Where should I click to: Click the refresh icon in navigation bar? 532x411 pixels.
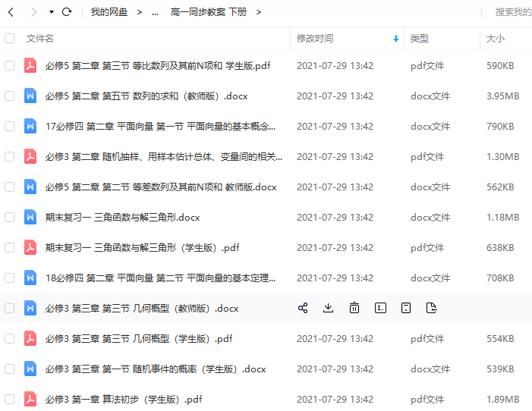(x=67, y=12)
